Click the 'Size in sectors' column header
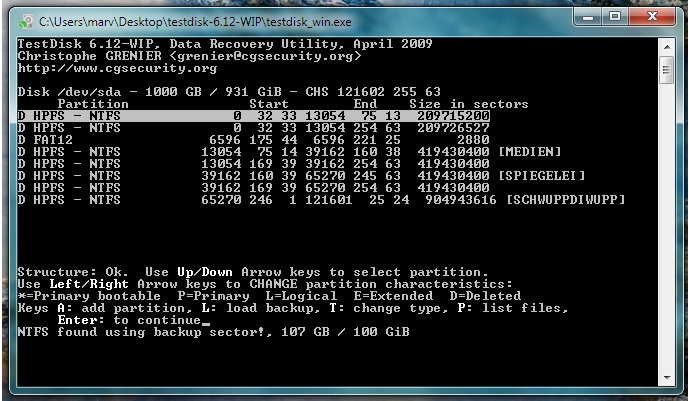The image size is (689, 401). tap(468, 104)
